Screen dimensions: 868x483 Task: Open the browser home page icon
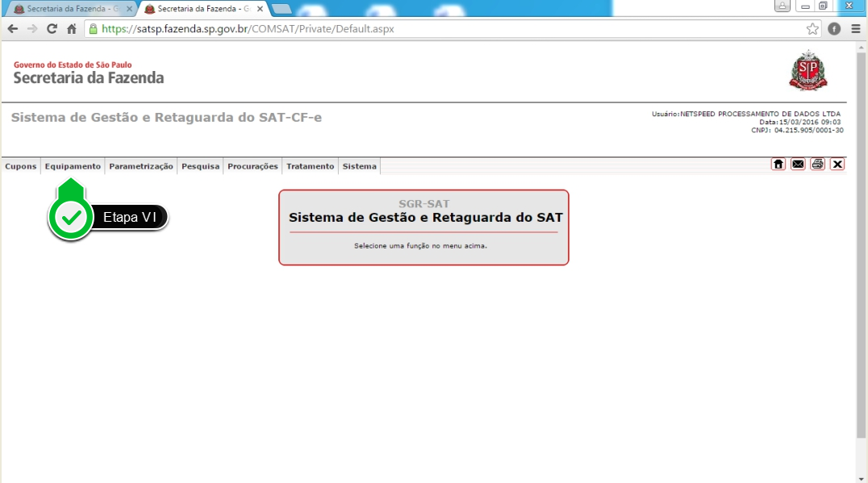coord(72,29)
